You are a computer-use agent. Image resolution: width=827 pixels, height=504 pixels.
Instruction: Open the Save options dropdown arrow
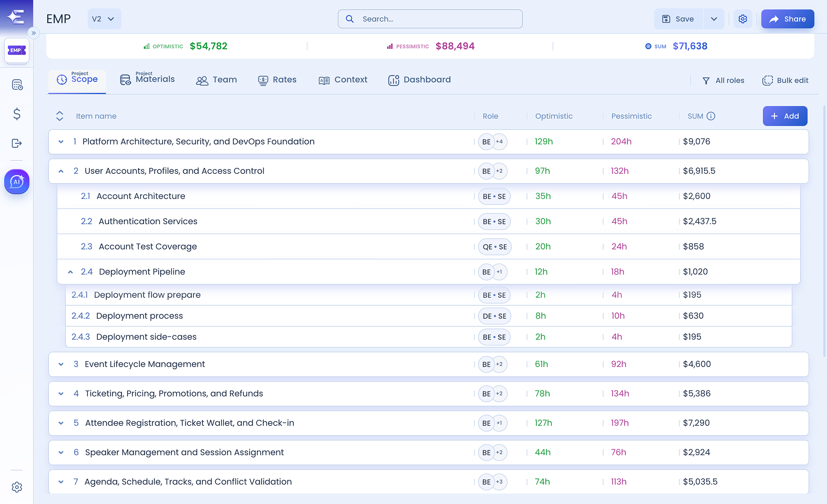point(714,19)
